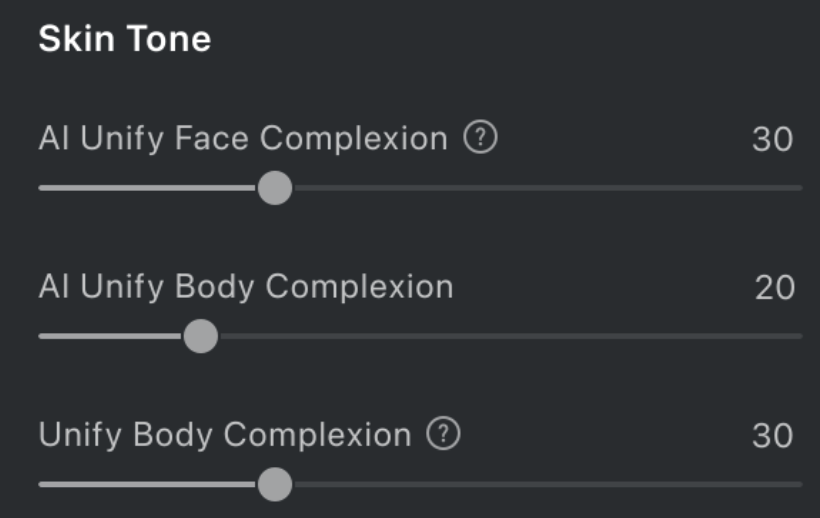Click unfilled track right of Face Complexion handle
The image size is (820, 518).
[540, 188]
